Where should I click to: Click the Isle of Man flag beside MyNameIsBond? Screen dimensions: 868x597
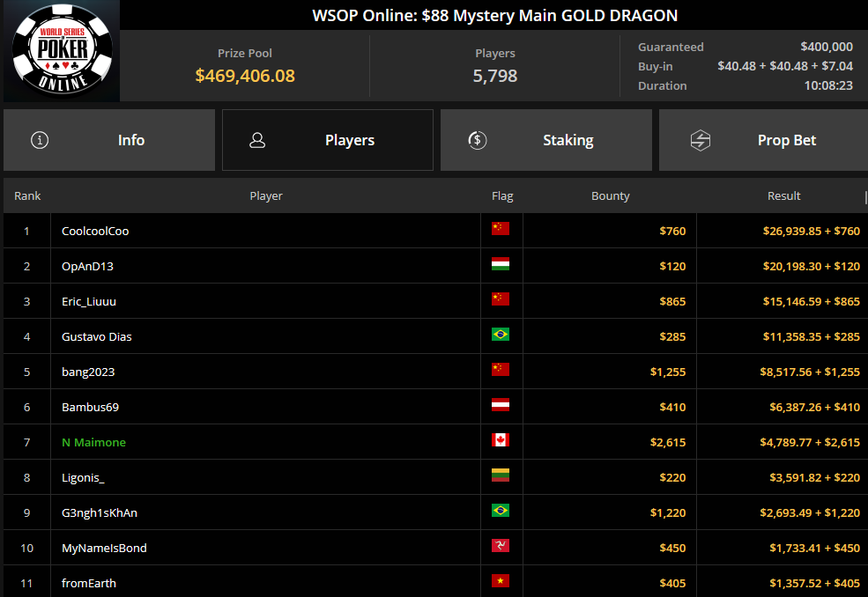tap(501, 546)
